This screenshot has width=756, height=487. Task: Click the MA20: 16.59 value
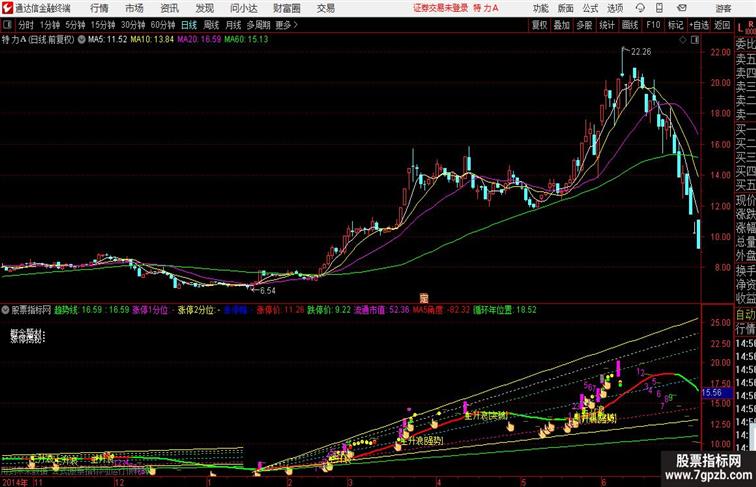tap(199, 40)
